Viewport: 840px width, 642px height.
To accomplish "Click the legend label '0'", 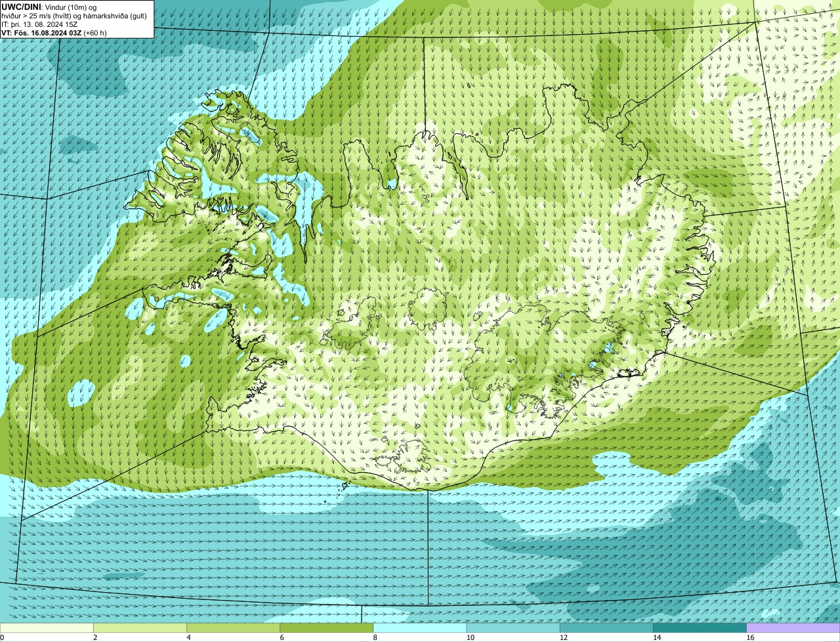I will pos(2,637).
